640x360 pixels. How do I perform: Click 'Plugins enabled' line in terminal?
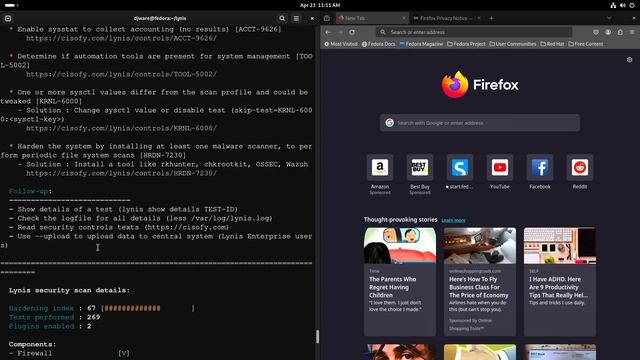point(50,326)
